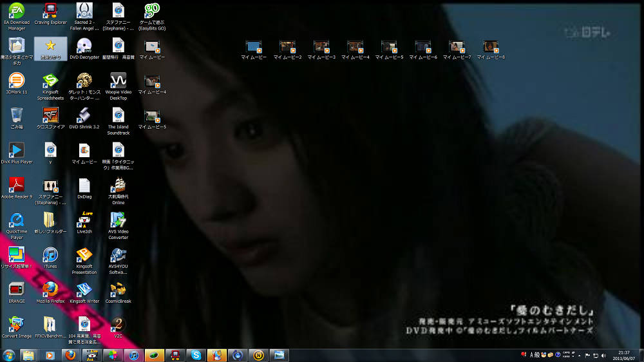Open the FFXIVBenchmark folder
The image size is (644, 362).
click(x=50, y=327)
